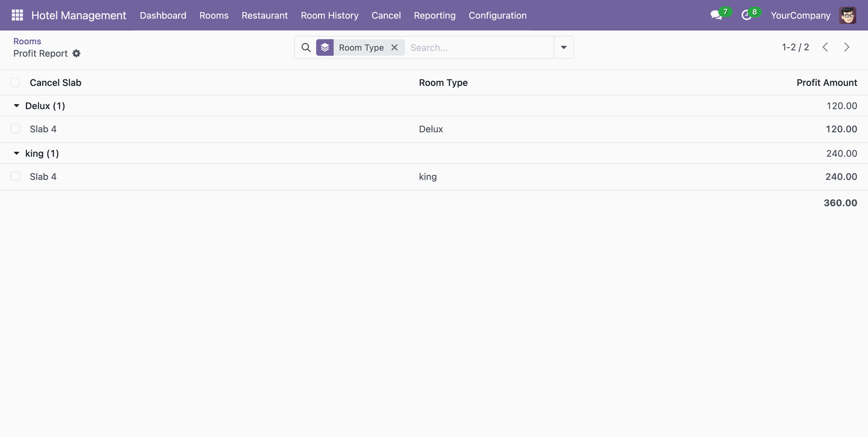Go to the next page arrow
This screenshot has width=868, height=437.
pos(846,47)
